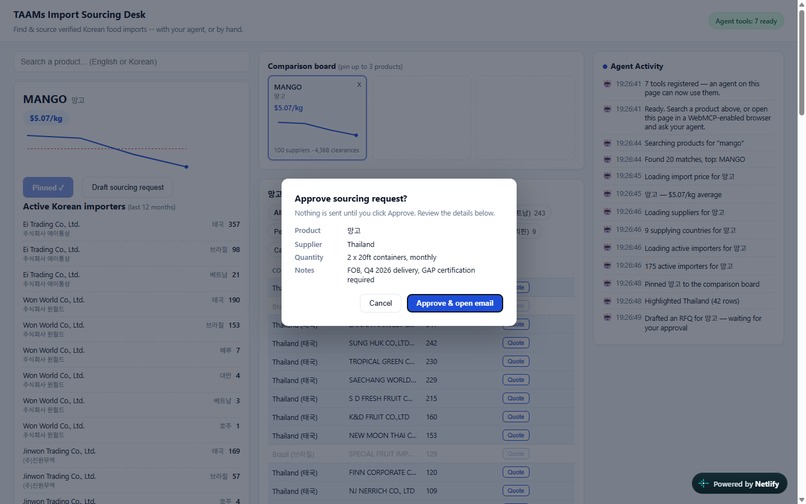
Task: Click the 'Approve sourcing request?' dialog title
Action: 351,199
